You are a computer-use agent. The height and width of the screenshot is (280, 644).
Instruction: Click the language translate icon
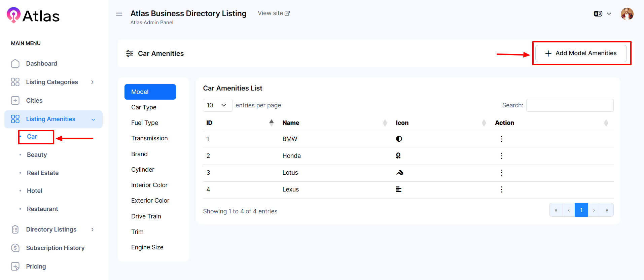pos(598,14)
